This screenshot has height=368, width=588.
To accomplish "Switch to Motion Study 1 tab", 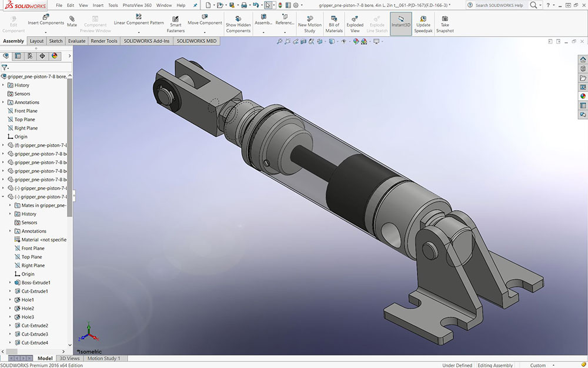I will [103, 358].
